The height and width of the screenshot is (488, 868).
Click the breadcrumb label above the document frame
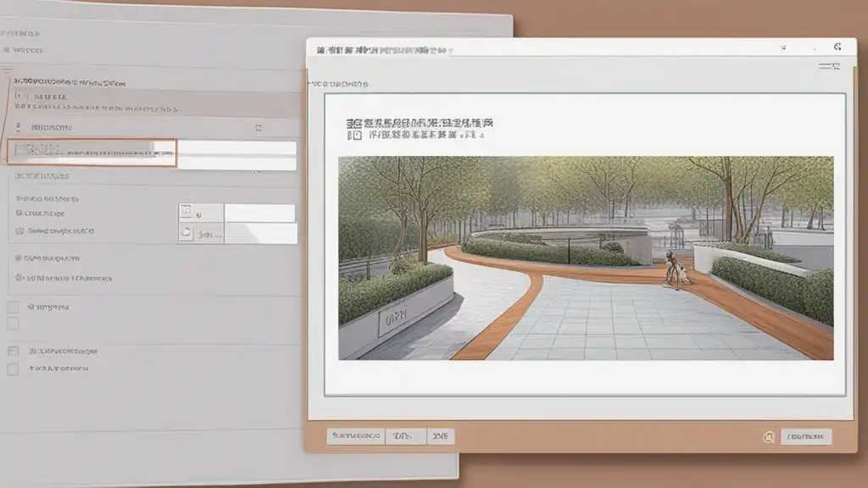(338, 84)
